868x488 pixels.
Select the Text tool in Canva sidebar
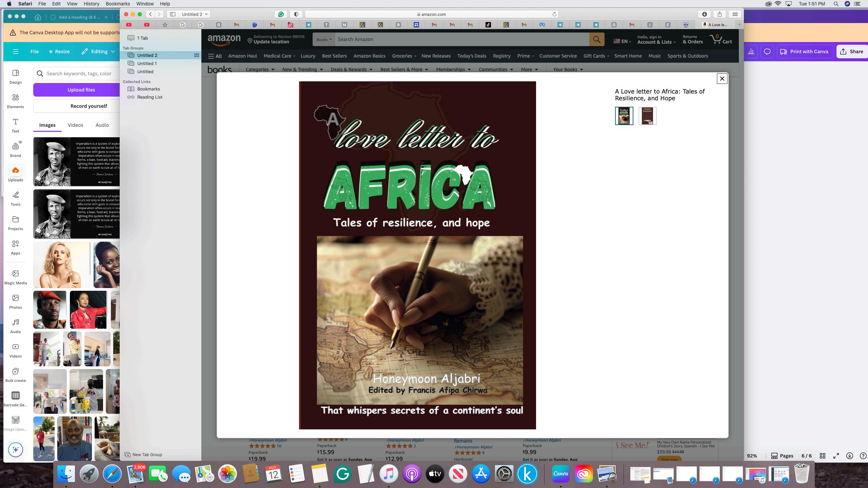[15, 125]
